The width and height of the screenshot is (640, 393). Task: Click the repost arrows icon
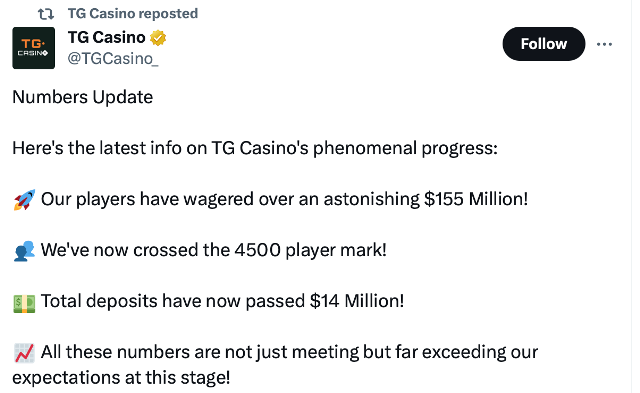[x=46, y=14]
